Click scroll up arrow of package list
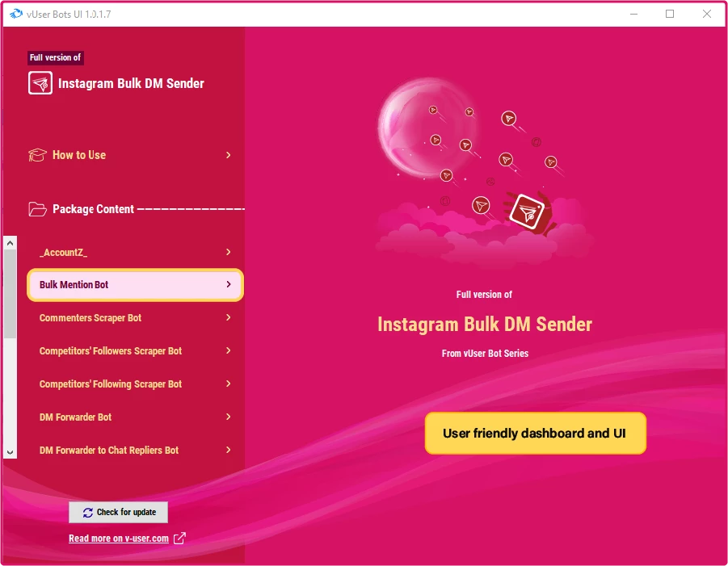The width and height of the screenshot is (728, 566). click(x=10, y=243)
